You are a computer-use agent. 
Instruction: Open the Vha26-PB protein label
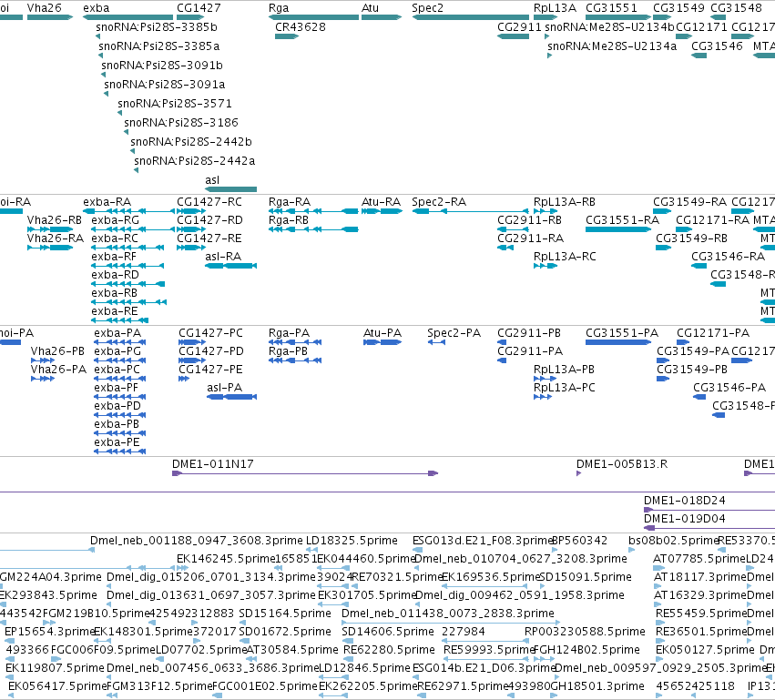coord(57,351)
